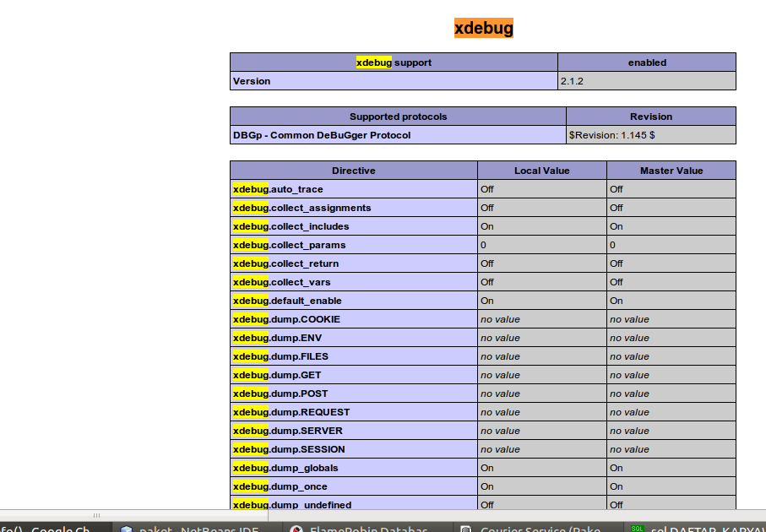Screen dimensions: 766x532
Task: Select the xdebug.dump_once directive
Action: pyautogui.click(x=354, y=486)
